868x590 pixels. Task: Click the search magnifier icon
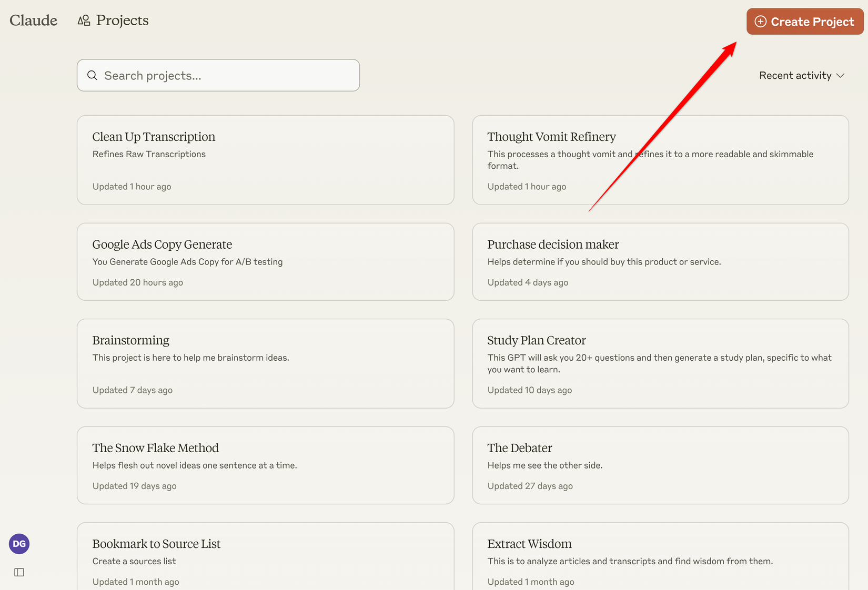pyautogui.click(x=92, y=75)
